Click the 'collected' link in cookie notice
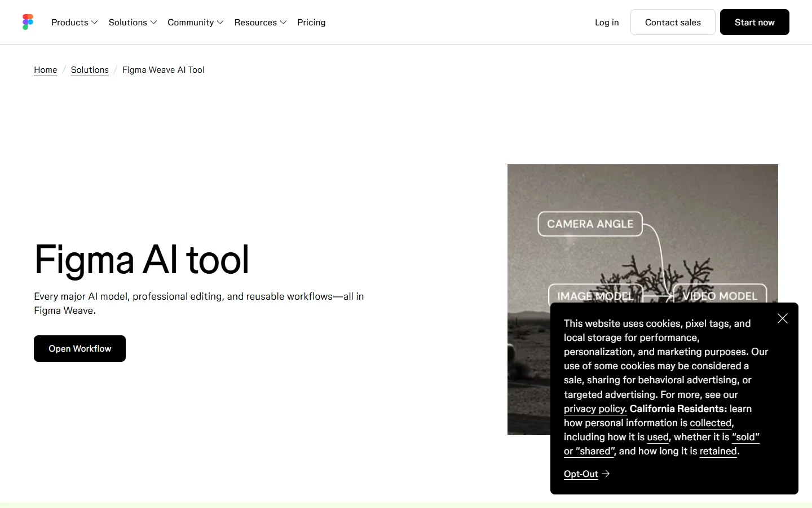The height and width of the screenshot is (508, 812). pyautogui.click(x=710, y=423)
